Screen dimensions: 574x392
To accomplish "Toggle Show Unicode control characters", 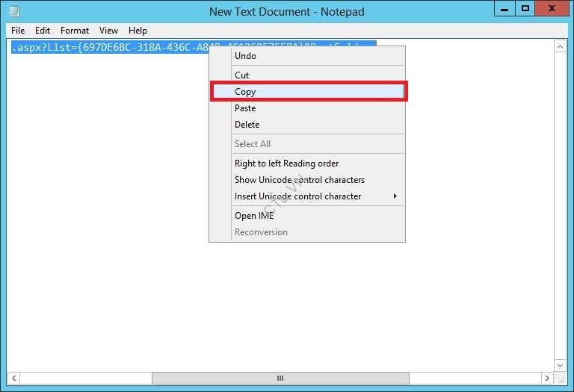I will (x=299, y=180).
